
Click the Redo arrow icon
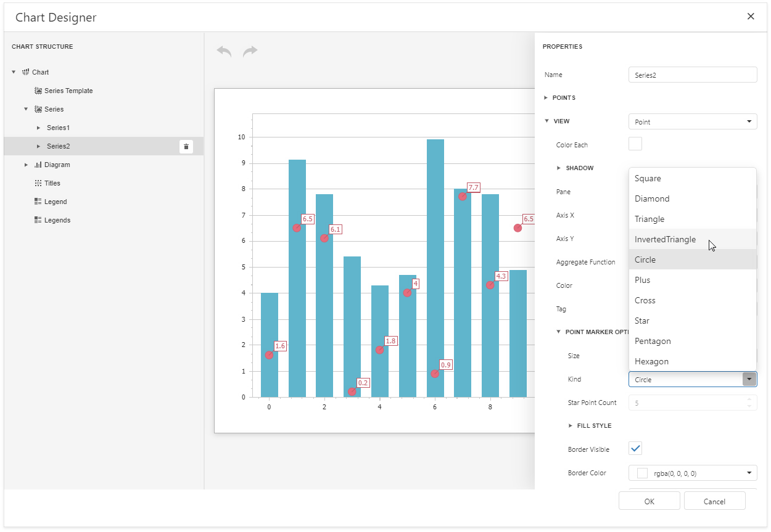pos(250,51)
